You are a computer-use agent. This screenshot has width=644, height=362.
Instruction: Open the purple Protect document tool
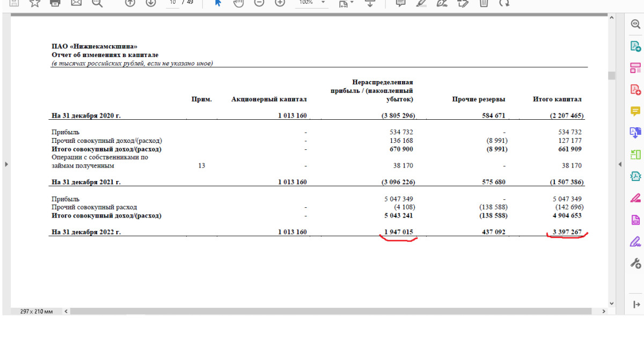click(635, 220)
